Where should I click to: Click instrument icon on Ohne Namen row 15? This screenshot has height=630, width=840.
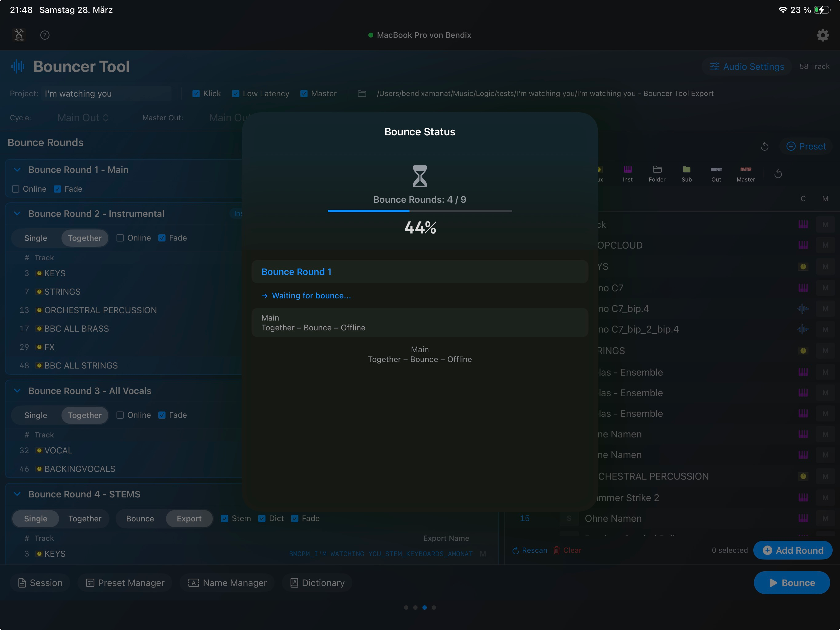pos(803,518)
